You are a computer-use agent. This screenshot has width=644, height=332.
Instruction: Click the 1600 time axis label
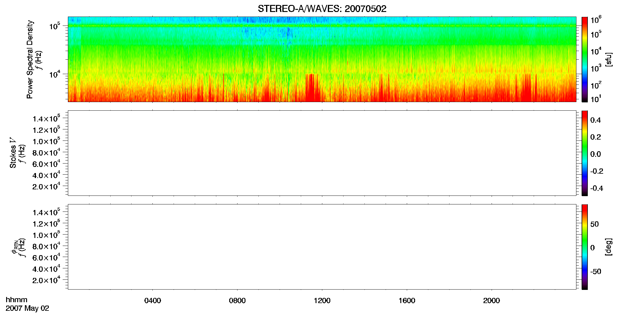coord(407,301)
